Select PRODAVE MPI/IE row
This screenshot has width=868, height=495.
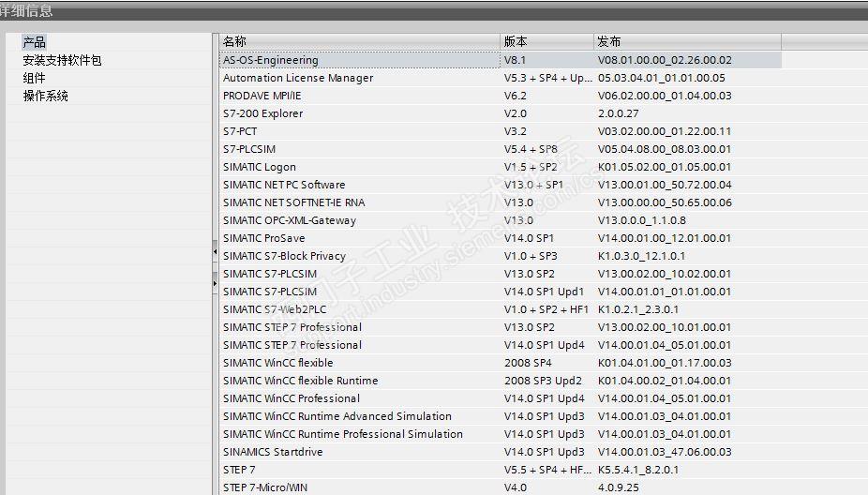pyautogui.click(x=501, y=96)
